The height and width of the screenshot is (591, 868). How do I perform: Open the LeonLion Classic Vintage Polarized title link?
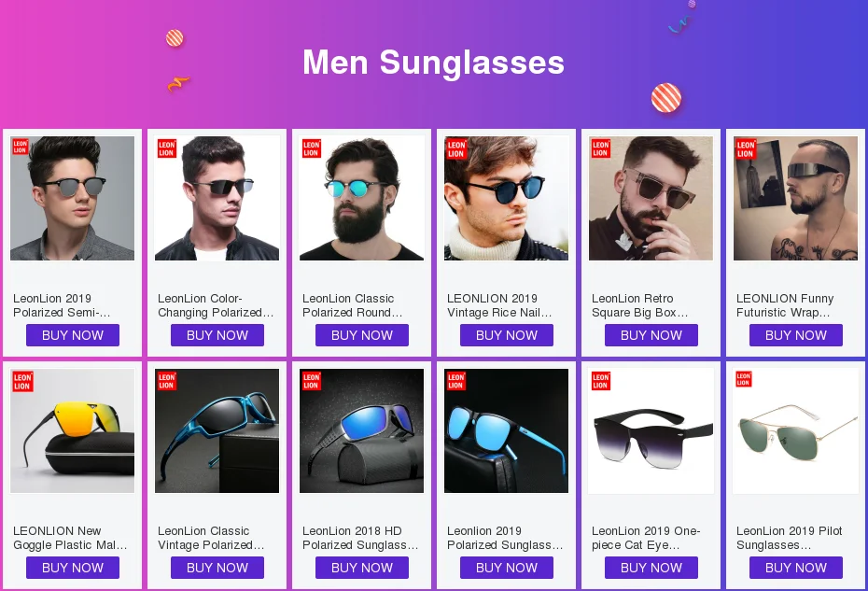click(x=211, y=538)
